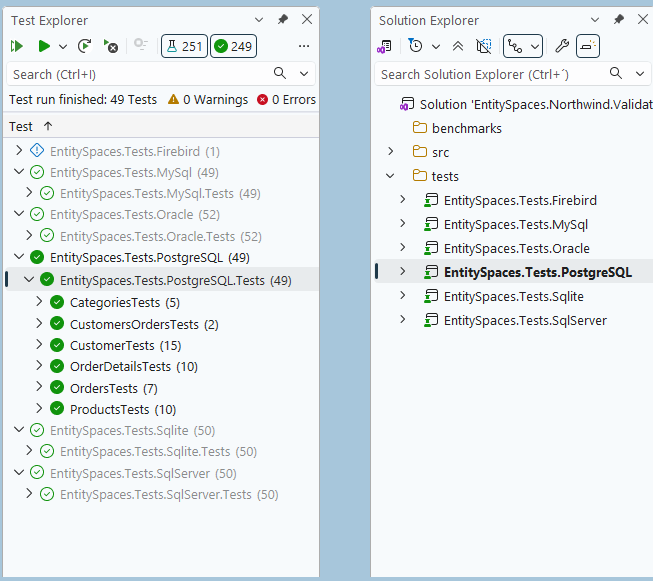The width and height of the screenshot is (653, 581).
Task: Toggle Preview Selected Items button
Action: [x=588, y=46]
